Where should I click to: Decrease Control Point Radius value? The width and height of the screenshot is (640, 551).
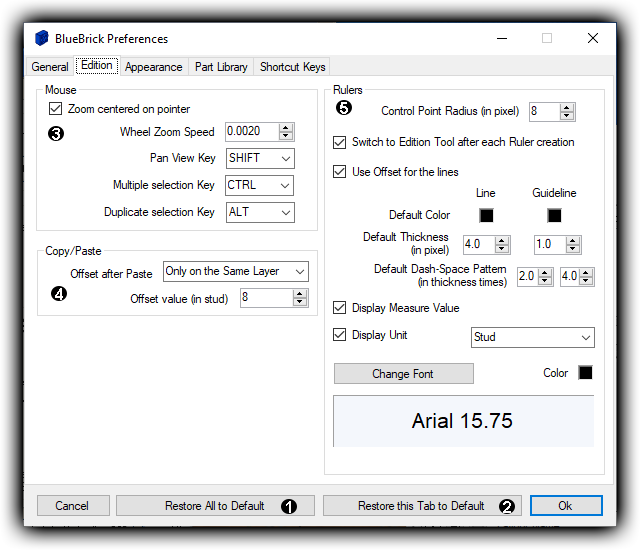click(567, 116)
